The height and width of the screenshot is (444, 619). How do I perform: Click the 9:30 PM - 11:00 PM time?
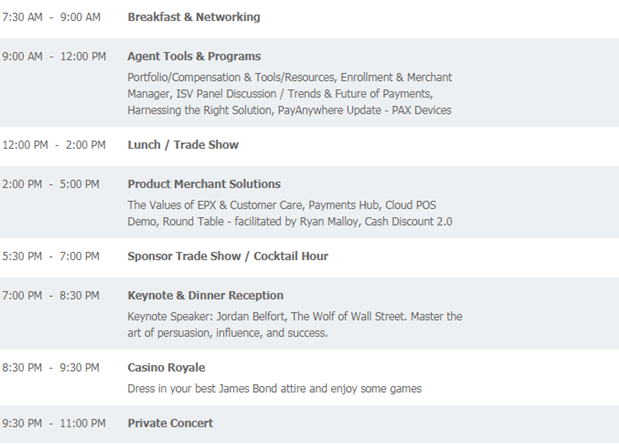click(x=53, y=423)
